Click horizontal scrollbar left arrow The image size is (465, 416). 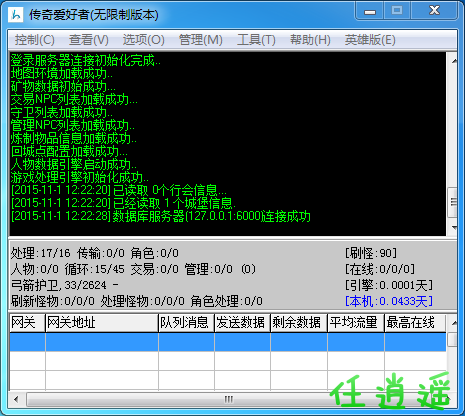[x=16, y=399]
